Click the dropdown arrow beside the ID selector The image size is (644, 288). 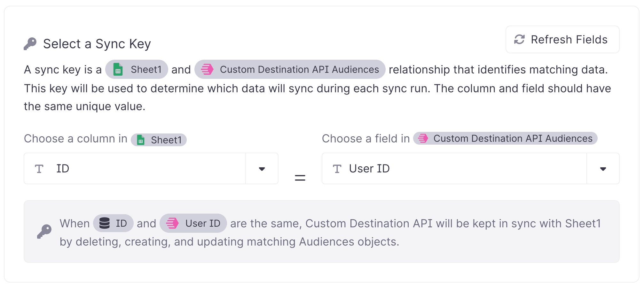point(262,169)
